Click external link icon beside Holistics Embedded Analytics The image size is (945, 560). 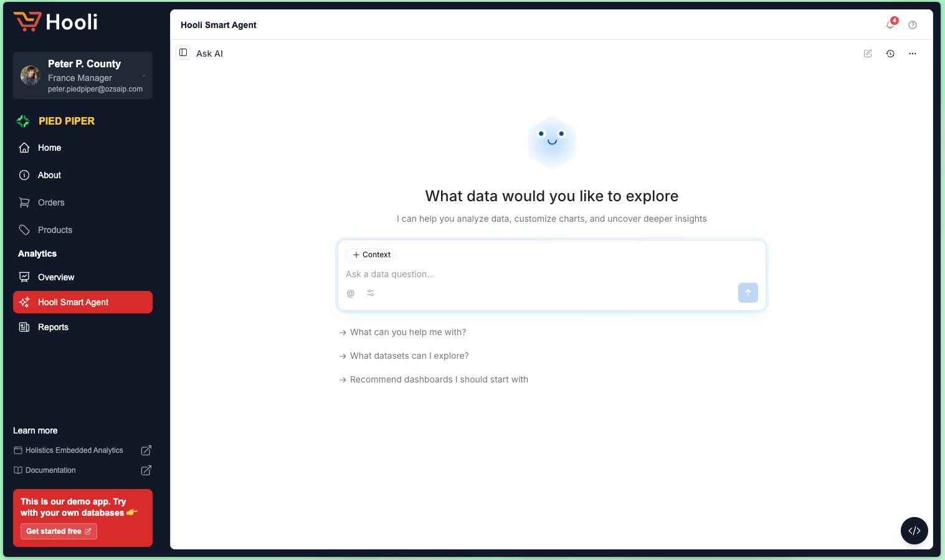[146, 450]
